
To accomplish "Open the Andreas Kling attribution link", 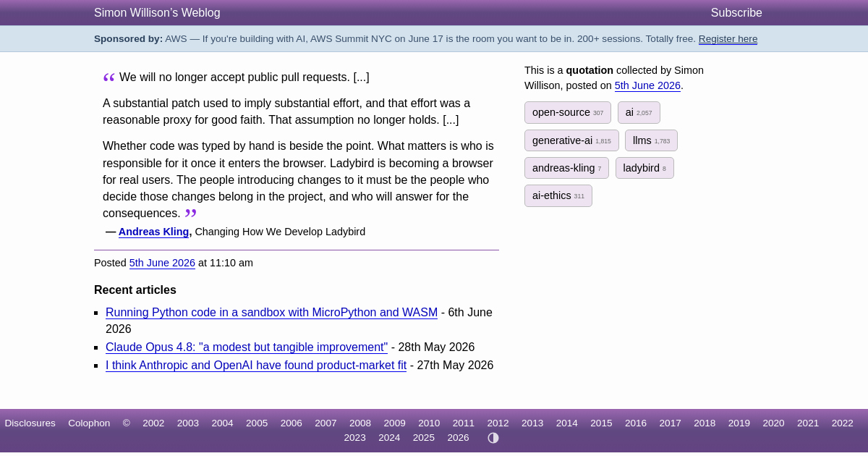I will (153, 232).
